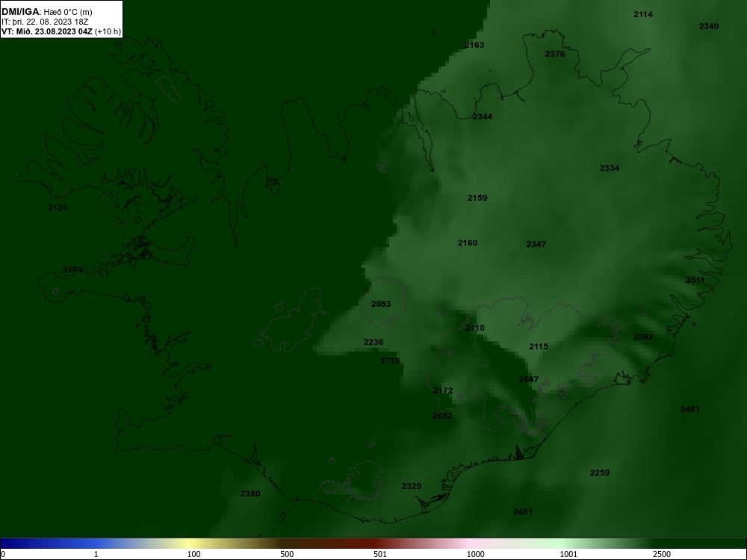747x560 pixels.
Task: Click the 2511 value label
Action: tap(695, 281)
